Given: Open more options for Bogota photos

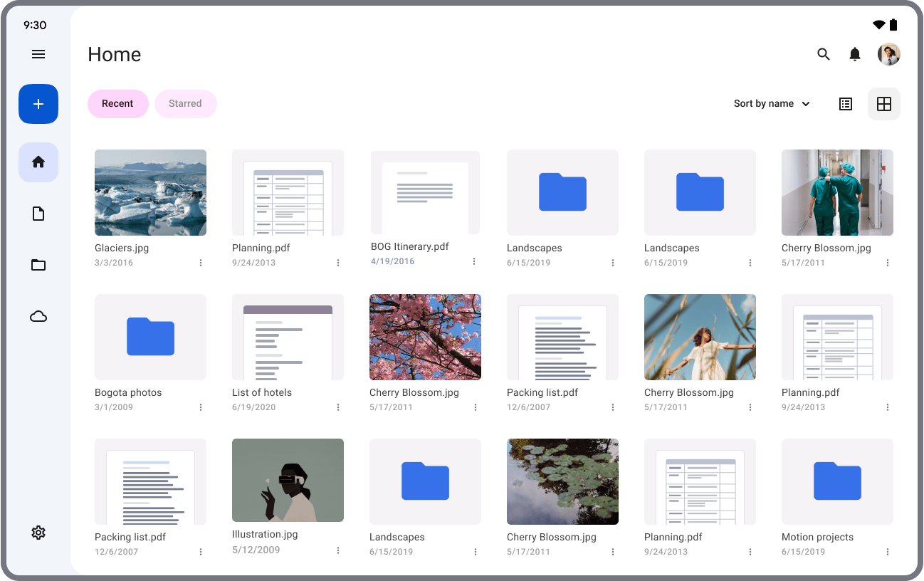Looking at the screenshot, I should click(x=201, y=407).
